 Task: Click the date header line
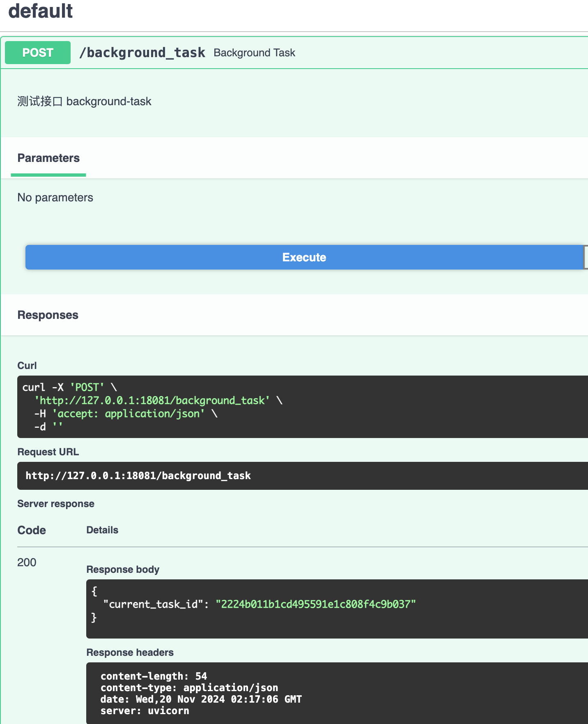pyautogui.click(x=201, y=699)
